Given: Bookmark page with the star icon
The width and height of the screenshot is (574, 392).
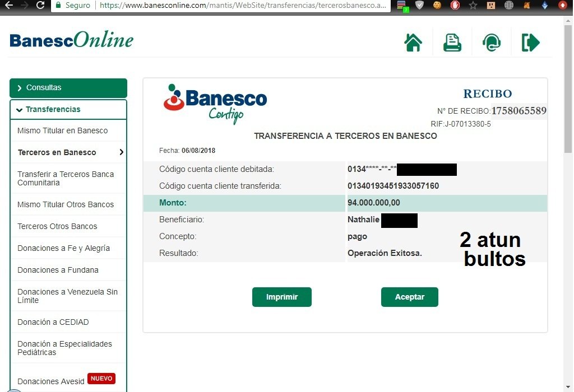Looking at the screenshot, I should [x=473, y=5].
